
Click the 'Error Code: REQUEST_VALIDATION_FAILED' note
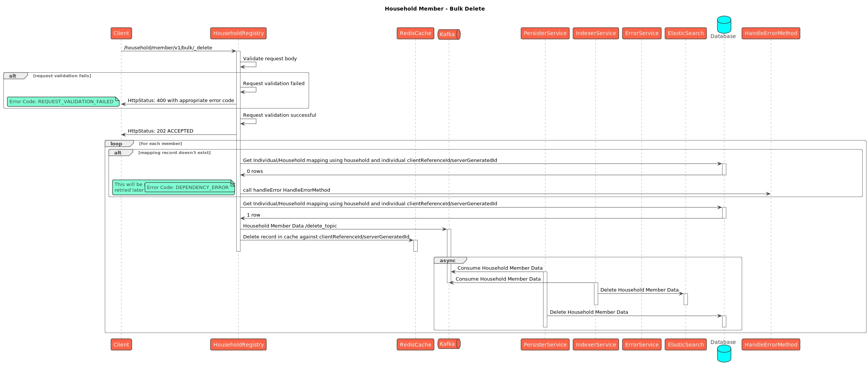coord(63,102)
